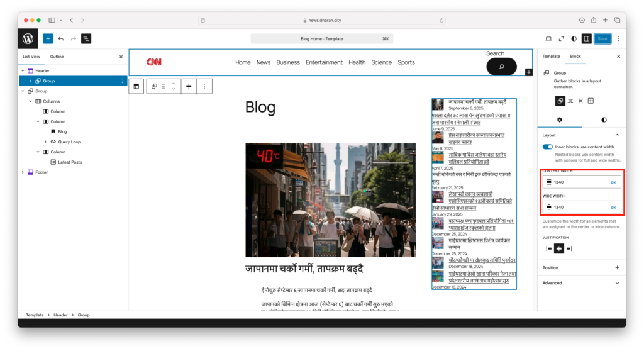Click Header in the bottom breadcrumb

pos(60,315)
